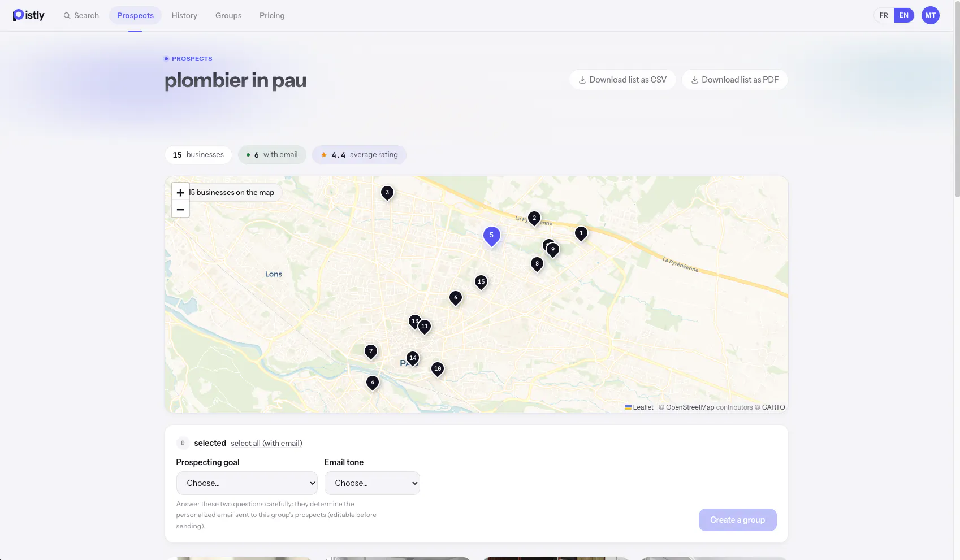Download list as CSV
This screenshot has width=960, height=560.
(x=622, y=80)
